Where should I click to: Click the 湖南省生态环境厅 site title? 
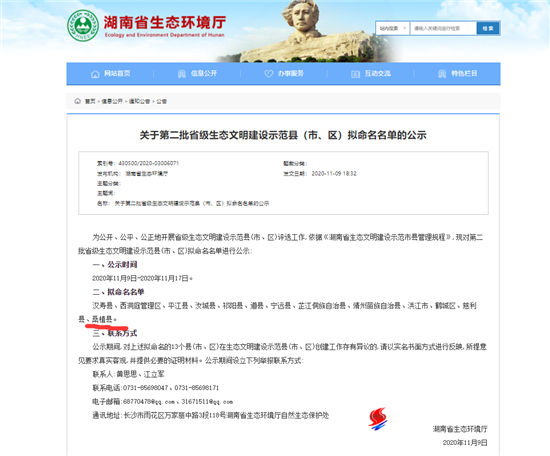point(165,22)
